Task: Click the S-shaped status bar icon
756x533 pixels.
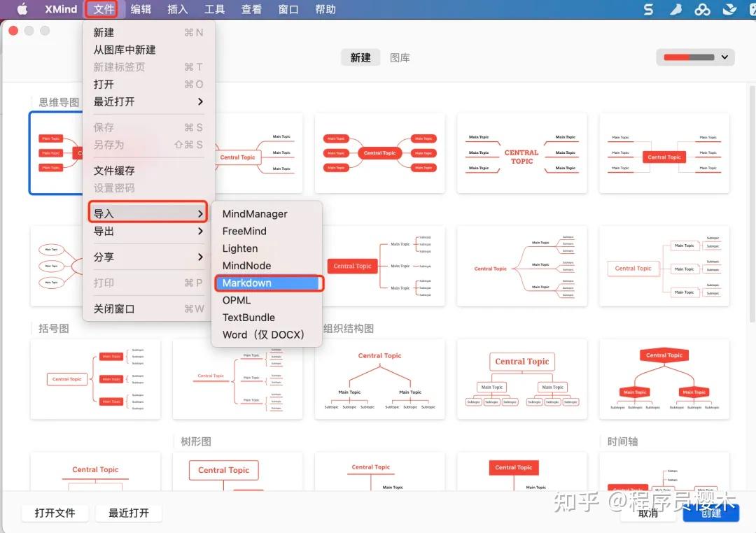Action: pos(647,9)
